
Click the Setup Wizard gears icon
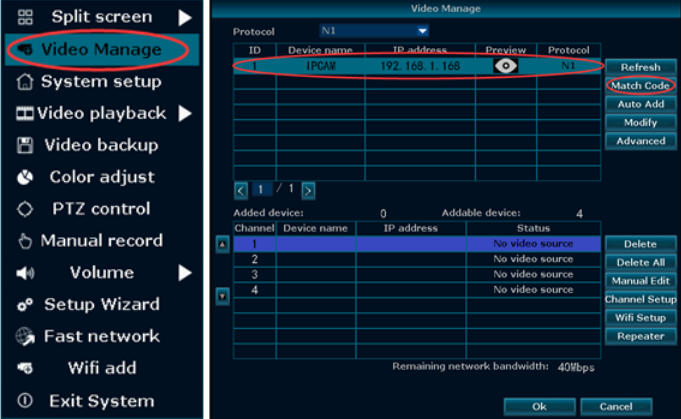tap(26, 305)
